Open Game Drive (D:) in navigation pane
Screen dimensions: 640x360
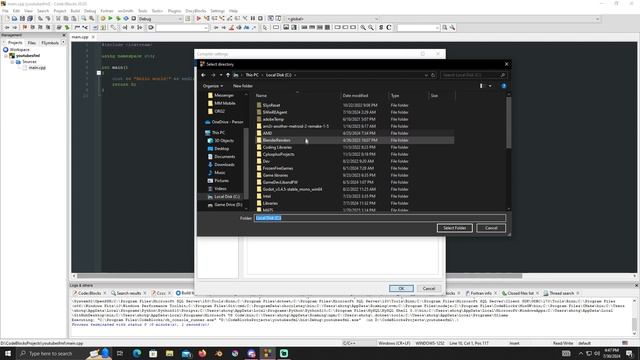(x=225, y=204)
